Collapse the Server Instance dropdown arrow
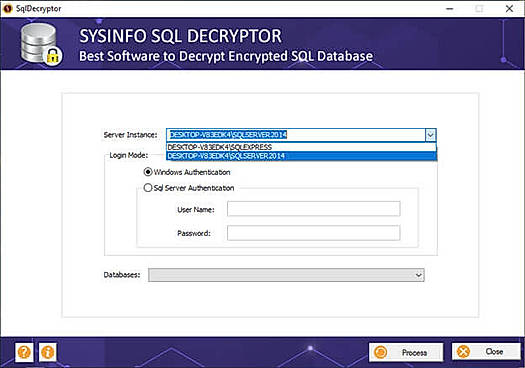 (430, 135)
